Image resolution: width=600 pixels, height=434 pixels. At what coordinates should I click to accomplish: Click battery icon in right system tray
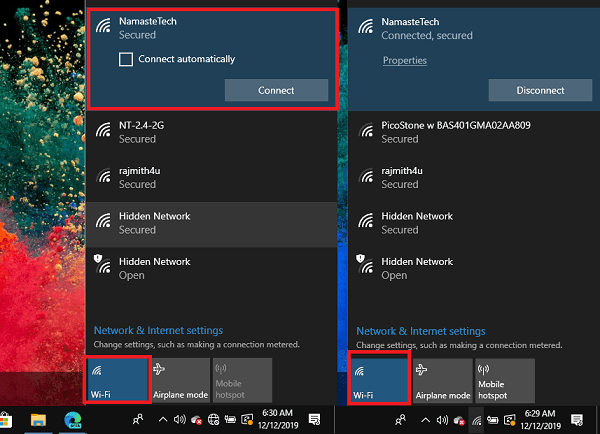click(x=492, y=421)
